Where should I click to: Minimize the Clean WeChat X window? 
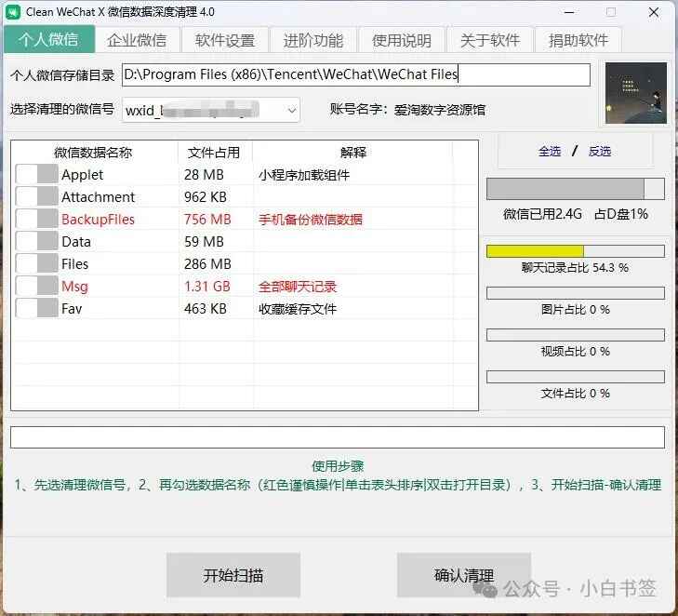[569, 12]
